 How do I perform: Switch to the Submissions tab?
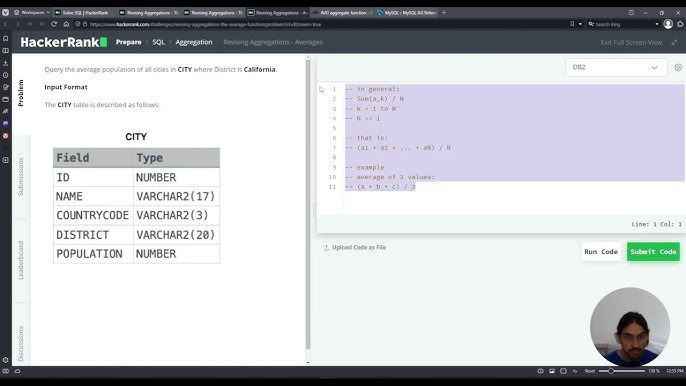coord(21,176)
